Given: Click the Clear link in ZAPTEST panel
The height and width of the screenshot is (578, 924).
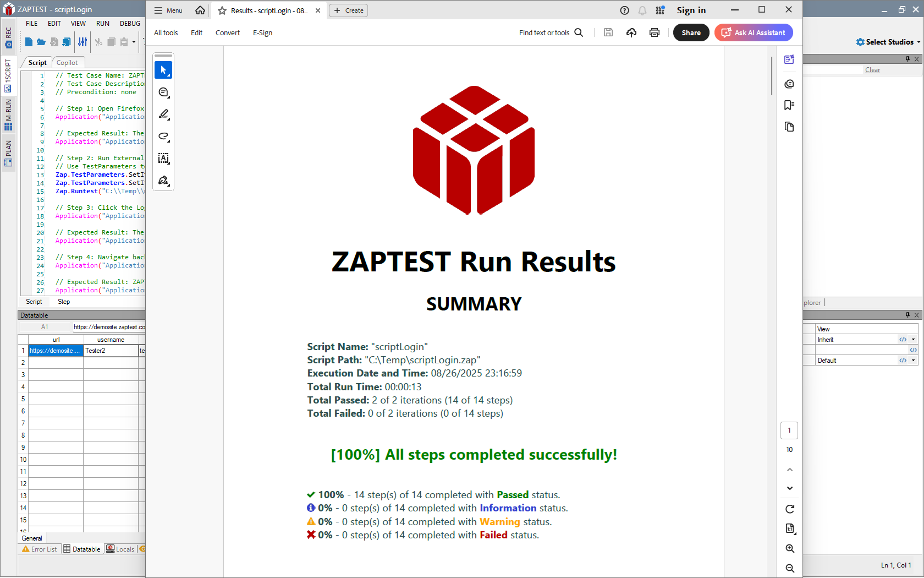Looking at the screenshot, I should tap(872, 70).
